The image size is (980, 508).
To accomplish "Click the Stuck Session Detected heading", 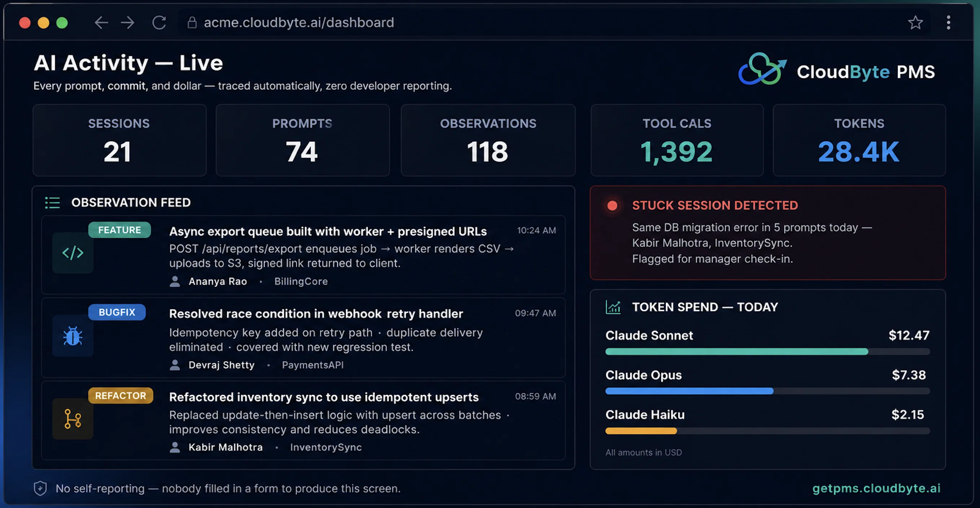I will (x=715, y=206).
